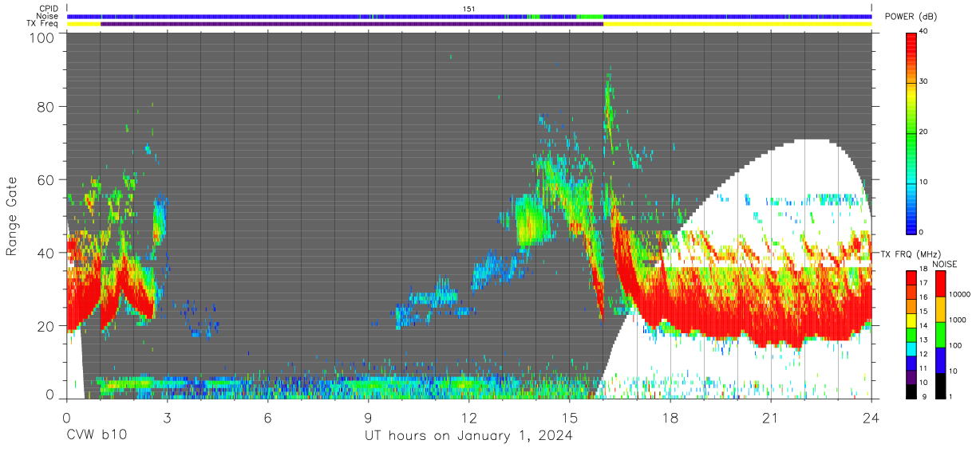This screenshot has height=452, width=980.
Task: Click the 30 tick on POWER color bar
Action: click(924, 81)
